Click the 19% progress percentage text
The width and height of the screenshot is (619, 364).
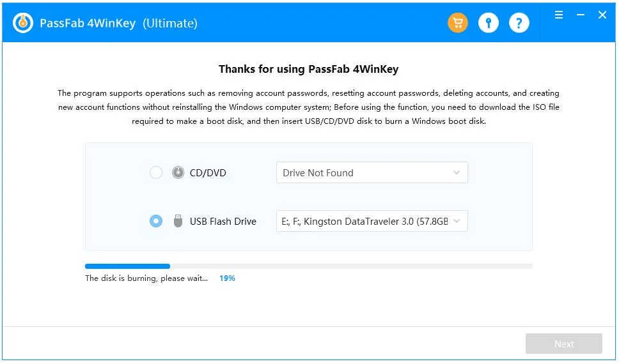[x=227, y=278]
